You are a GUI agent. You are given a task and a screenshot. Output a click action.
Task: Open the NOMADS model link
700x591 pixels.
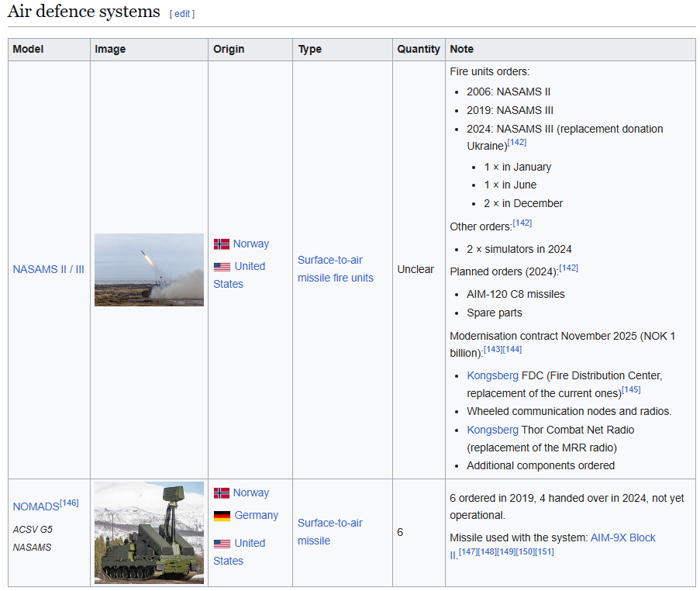tap(36, 506)
